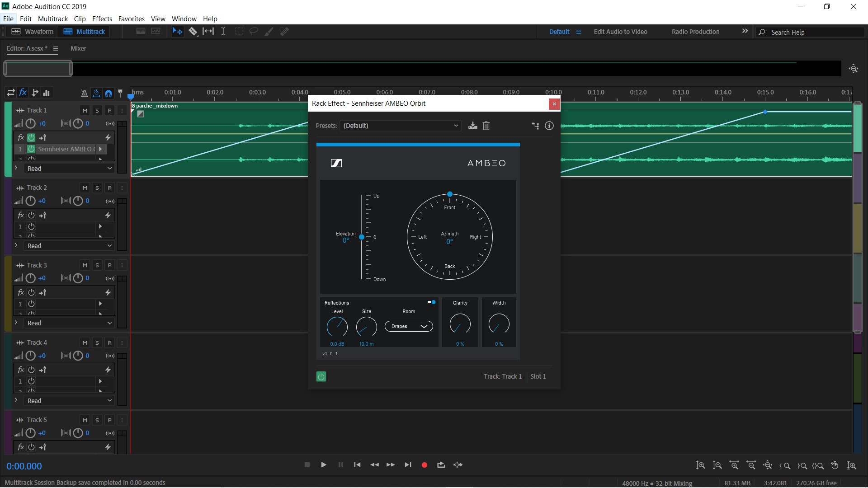Image resolution: width=868 pixels, height=488 pixels.
Task: Solo Track 1
Action: [97, 111]
